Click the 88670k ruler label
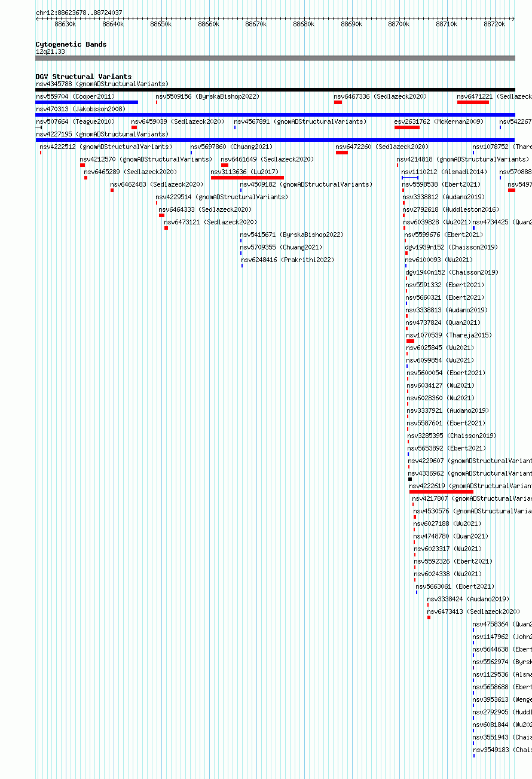Viewport: 532px width, 779px height. click(256, 24)
